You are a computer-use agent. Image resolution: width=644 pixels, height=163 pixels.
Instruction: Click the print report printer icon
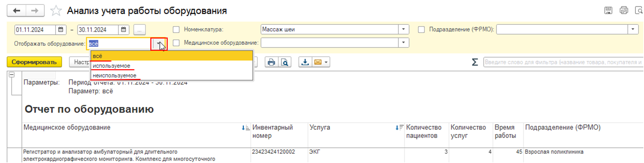coord(271,62)
